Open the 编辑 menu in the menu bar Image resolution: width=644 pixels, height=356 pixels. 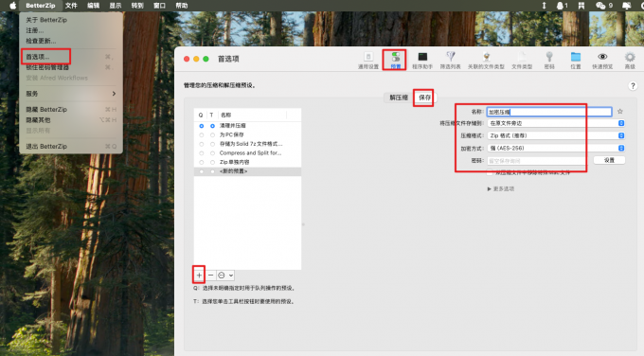pyautogui.click(x=93, y=6)
